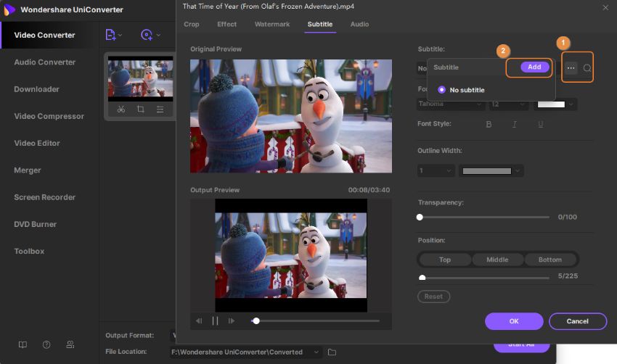
Task: Open the font size 12 dropdown
Action: click(508, 104)
